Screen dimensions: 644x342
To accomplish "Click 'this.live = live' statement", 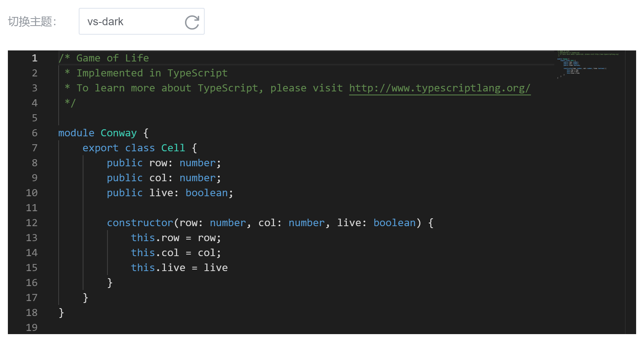I will click(180, 268).
